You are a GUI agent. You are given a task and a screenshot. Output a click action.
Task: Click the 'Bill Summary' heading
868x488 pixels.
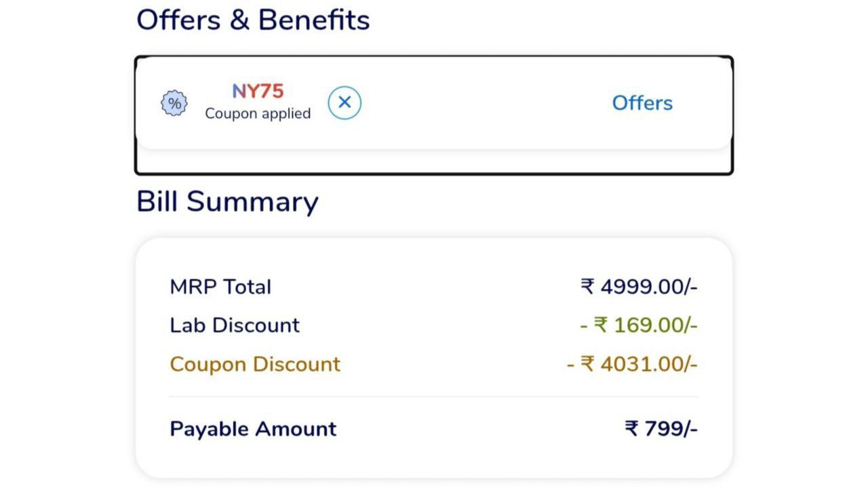click(227, 202)
